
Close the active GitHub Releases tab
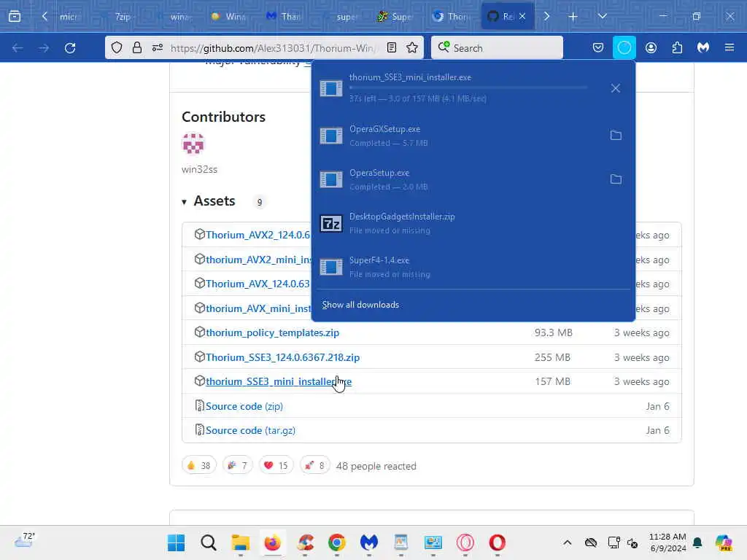(x=522, y=17)
